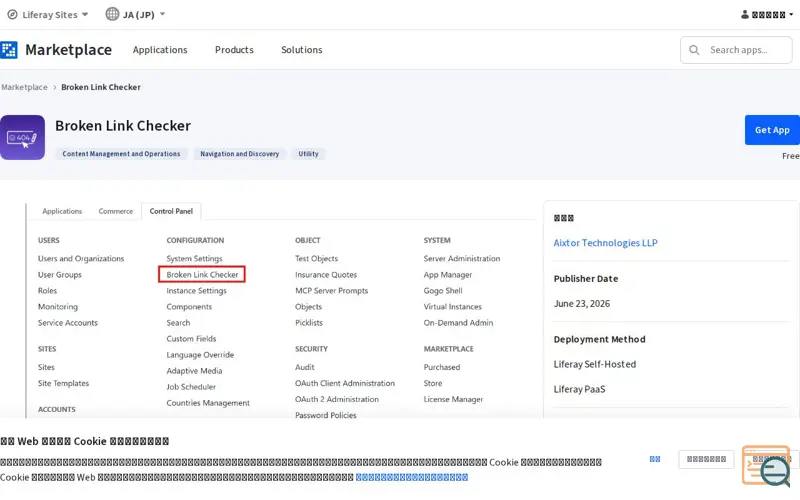Click the Marketplace logo icon
Image resolution: width=800 pixels, height=500 pixels.
9,50
